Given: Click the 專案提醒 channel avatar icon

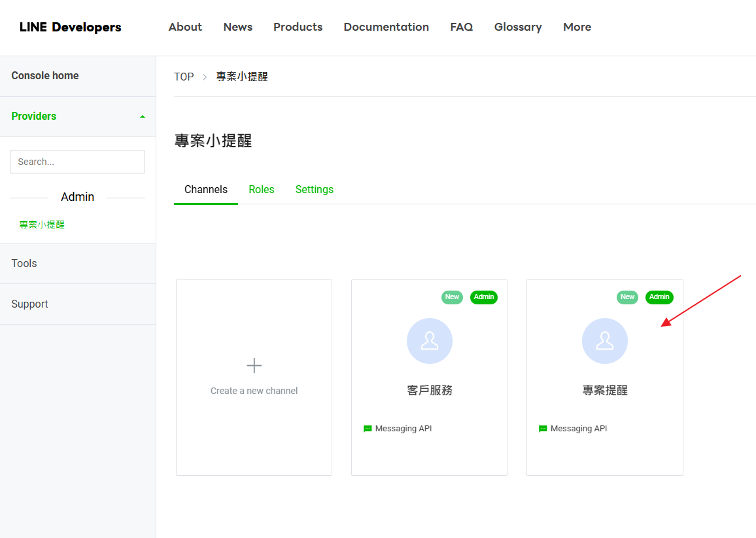Looking at the screenshot, I should coord(605,340).
